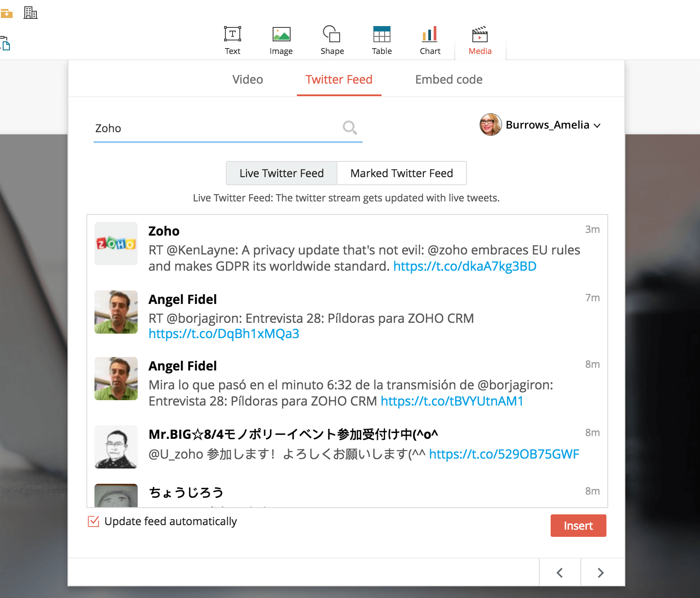Viewport: 700px width, 598px height.
Task: Click the Zoho tweet author name
Action: tap(164, 231)
